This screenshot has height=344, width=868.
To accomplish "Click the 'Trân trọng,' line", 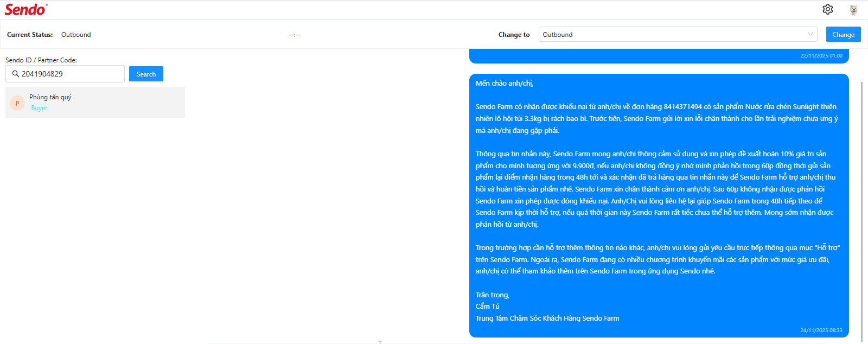I will [493, 295].
